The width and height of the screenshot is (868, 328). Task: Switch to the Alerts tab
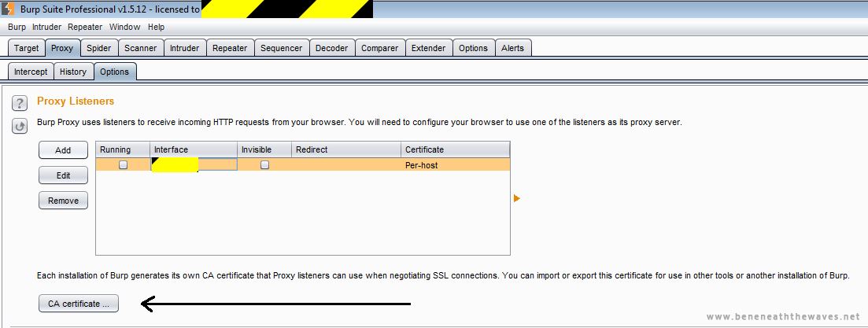[512, 48]
